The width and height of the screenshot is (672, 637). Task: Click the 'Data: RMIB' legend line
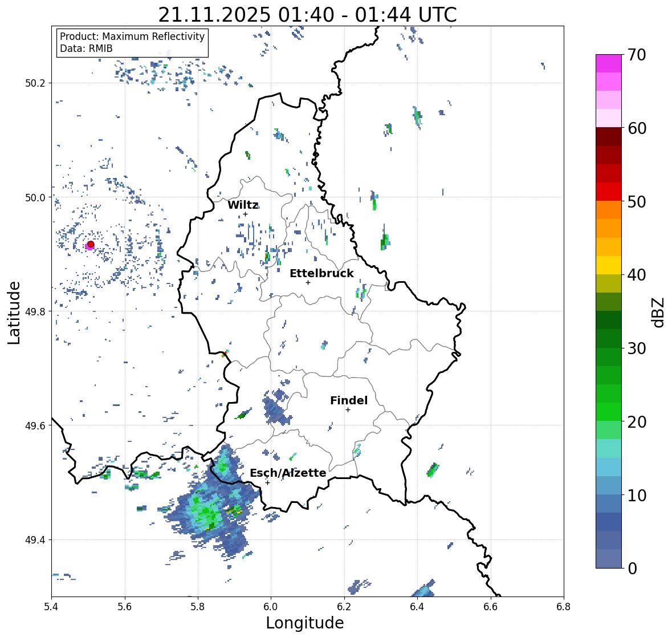(86, 48)
